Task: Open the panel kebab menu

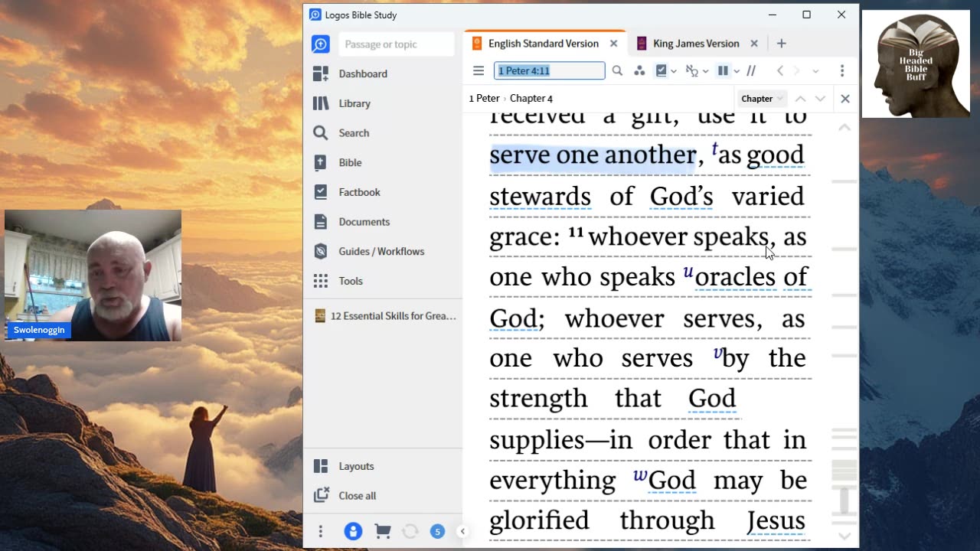Action: (842, 70)
